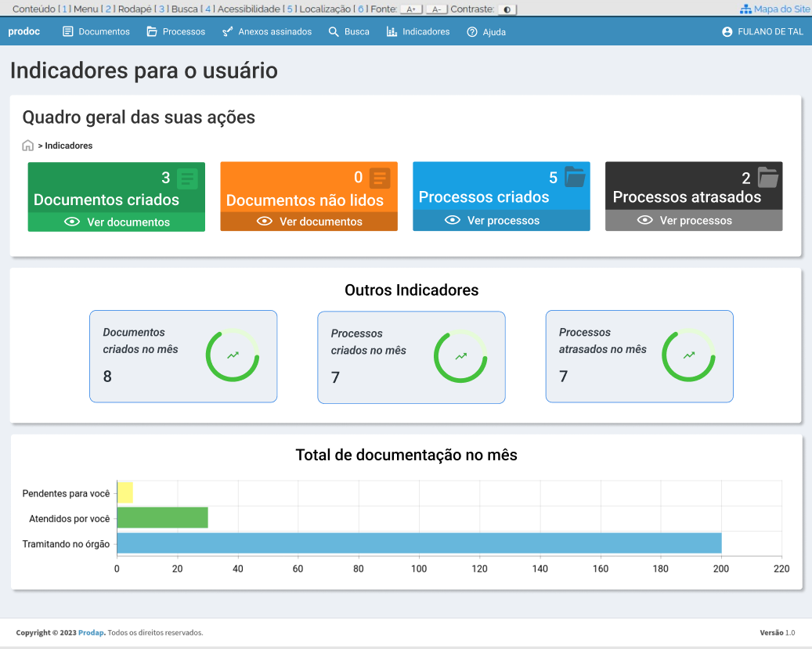Viewport: 812px width, 649px height.
Task: Click the eye icon on Processos atrasados card
Action: click(645, 220)
